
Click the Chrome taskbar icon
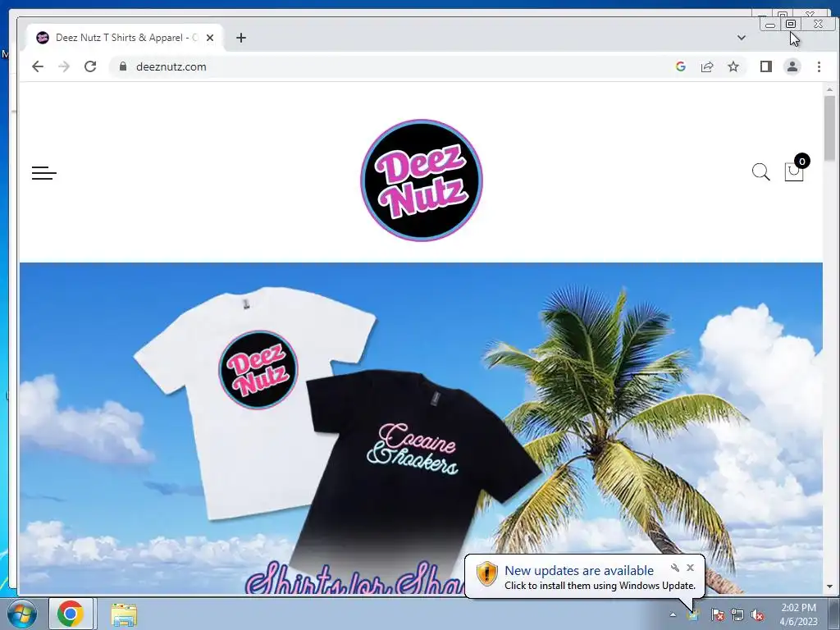pos(71,614)
